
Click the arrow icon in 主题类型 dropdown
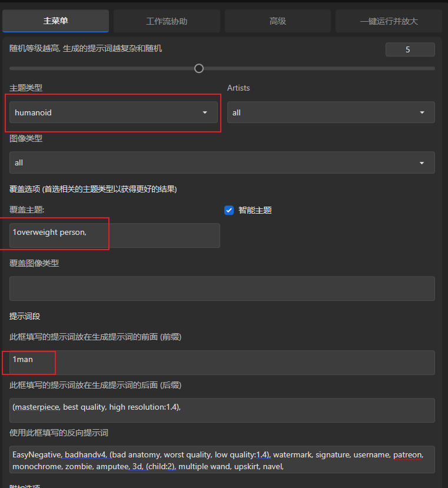[x=205, y=112]
